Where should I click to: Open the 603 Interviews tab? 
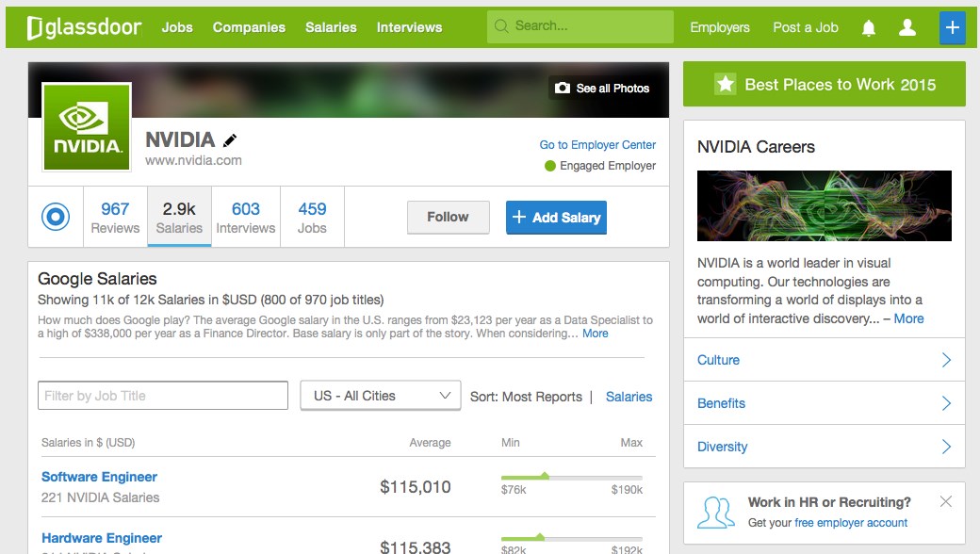pyautogui.click(x=245, y=217)
